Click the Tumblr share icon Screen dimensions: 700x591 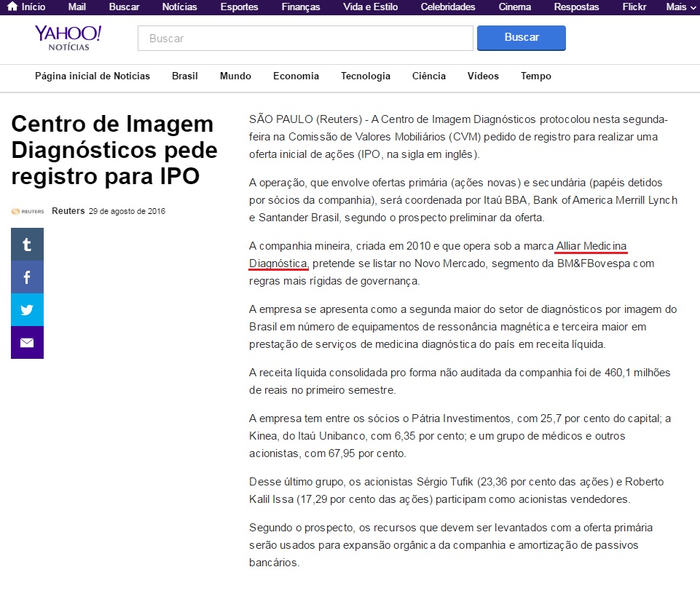pyautogui.click(x=27, y=245)
